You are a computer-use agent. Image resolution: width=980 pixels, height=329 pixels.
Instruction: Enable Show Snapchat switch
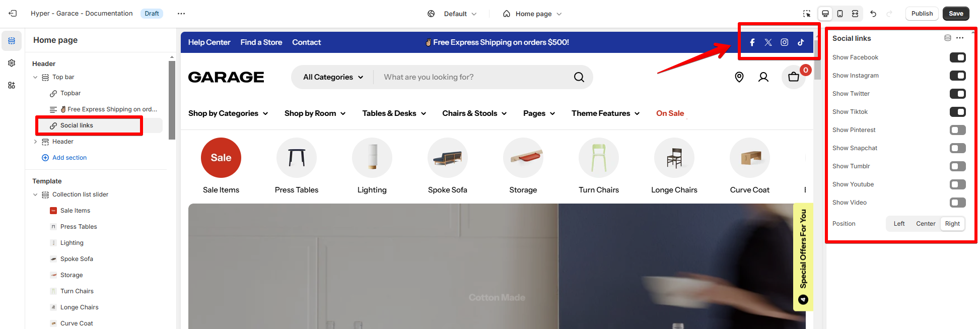[958, 148]
